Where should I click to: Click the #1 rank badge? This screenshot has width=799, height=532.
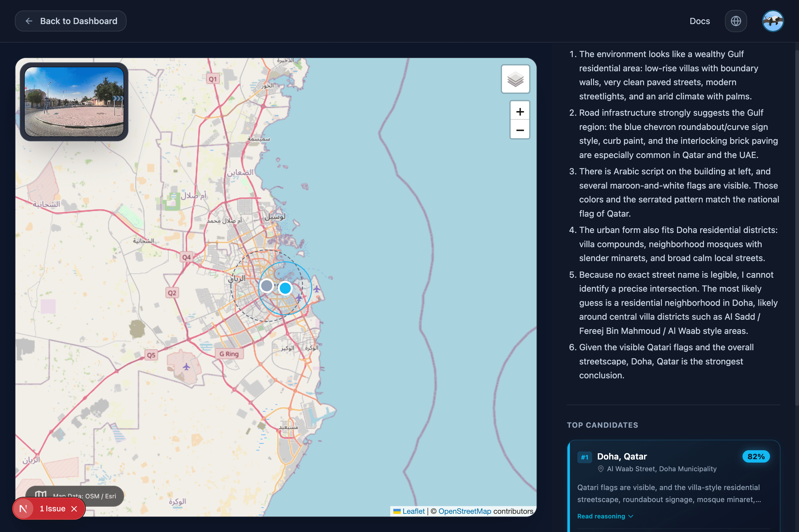click(584, 457)
